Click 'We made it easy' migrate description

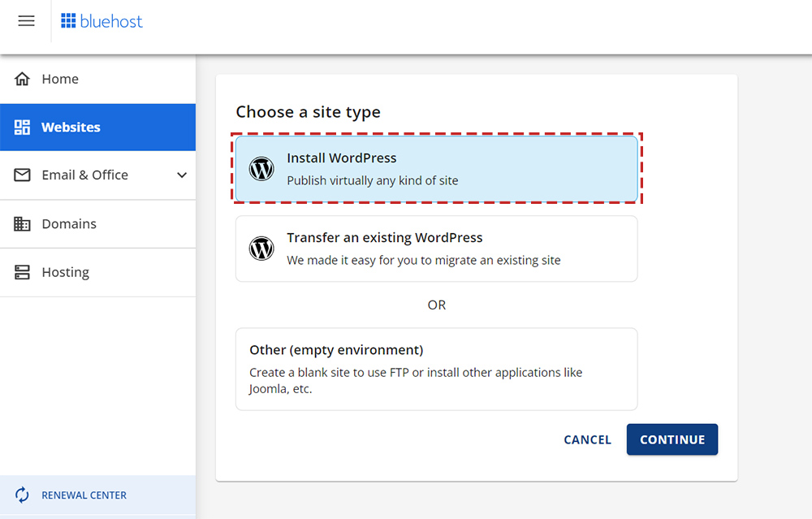point(424,260)
